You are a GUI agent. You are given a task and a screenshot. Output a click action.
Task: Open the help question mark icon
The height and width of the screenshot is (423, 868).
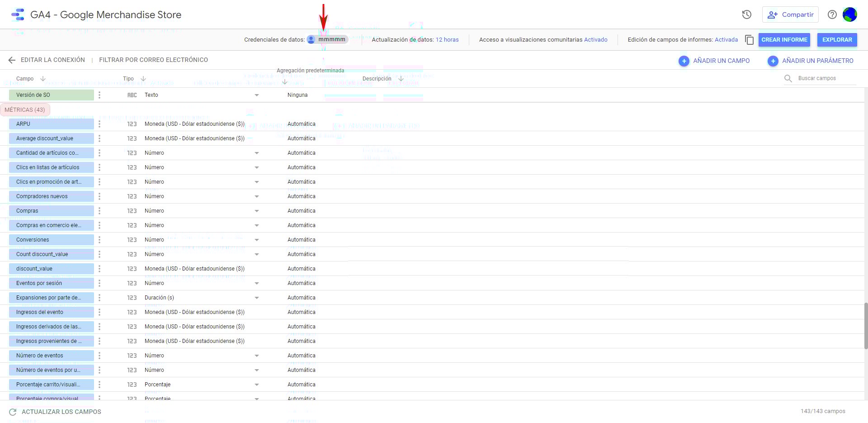pos(832,14)
